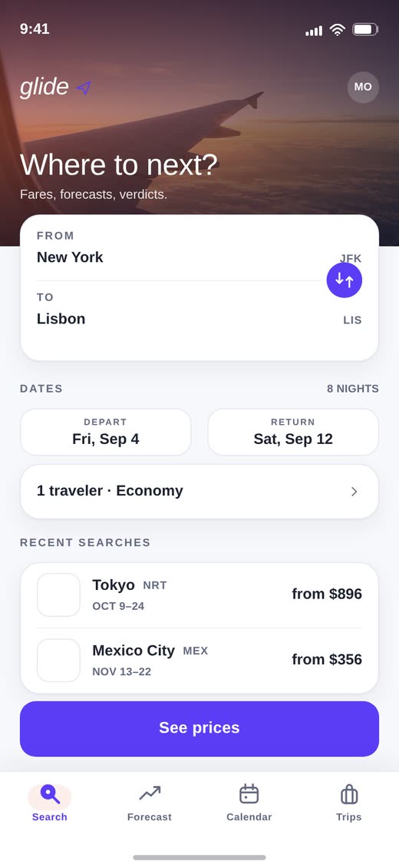Image resolution: width=399 pixels, height=868 pixels.
Task: Switch to the Forecast tab
Action: [x=150, y=802]
